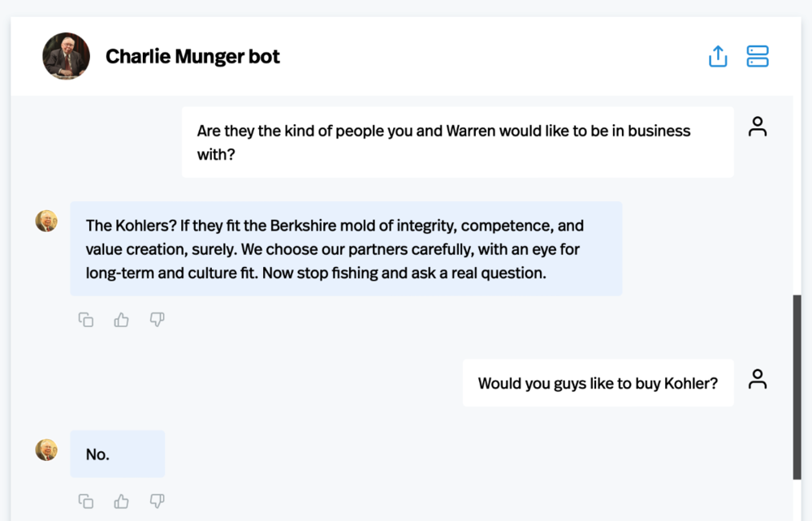Screen dimensions: 812x521
Task: Click user icon beside 'Are they the kind' message
Action: coord(757,127)
